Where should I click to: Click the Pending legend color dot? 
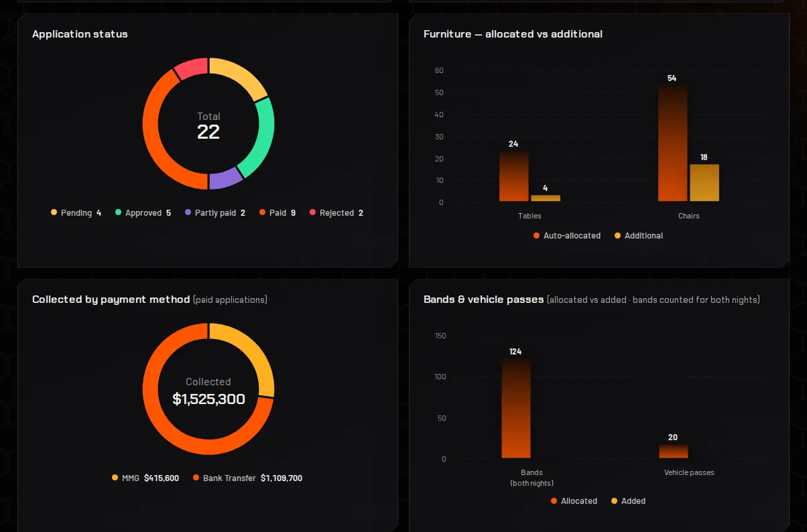[54, 212]
